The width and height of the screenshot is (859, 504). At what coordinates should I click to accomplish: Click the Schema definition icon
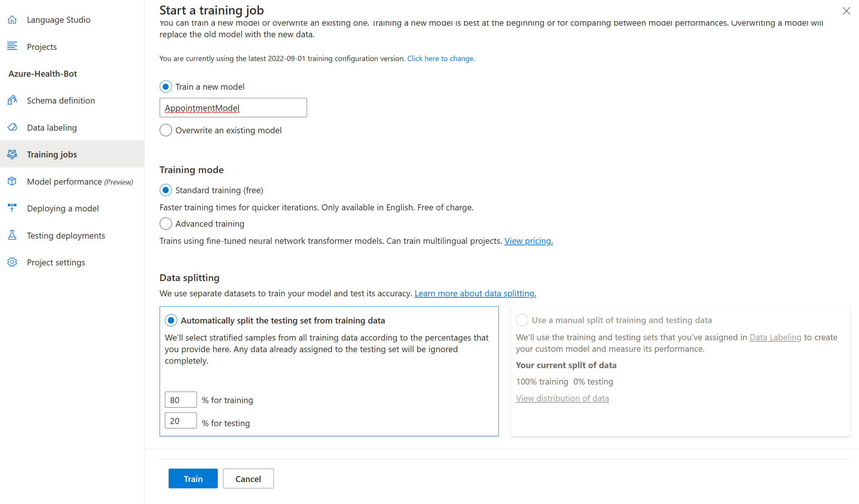(12, 100)
